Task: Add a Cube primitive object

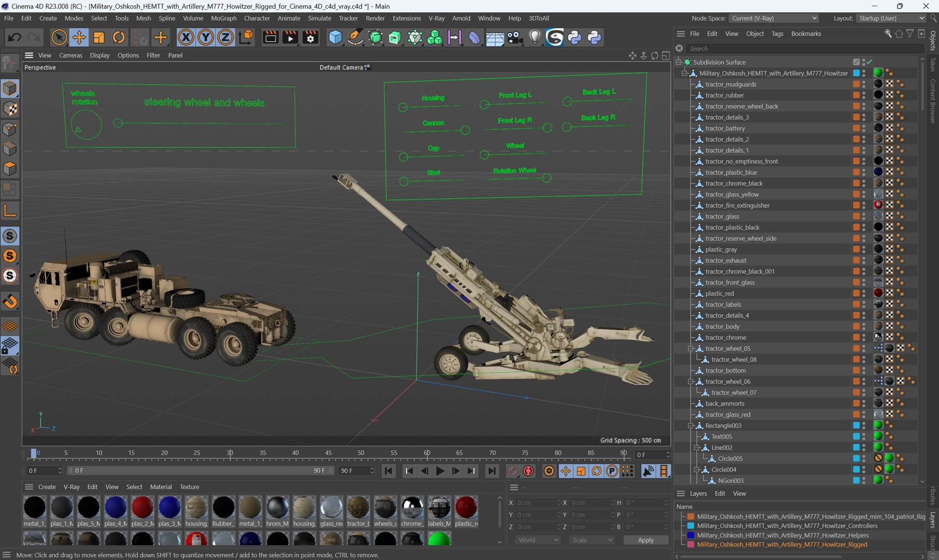Action: pos(335,37)
